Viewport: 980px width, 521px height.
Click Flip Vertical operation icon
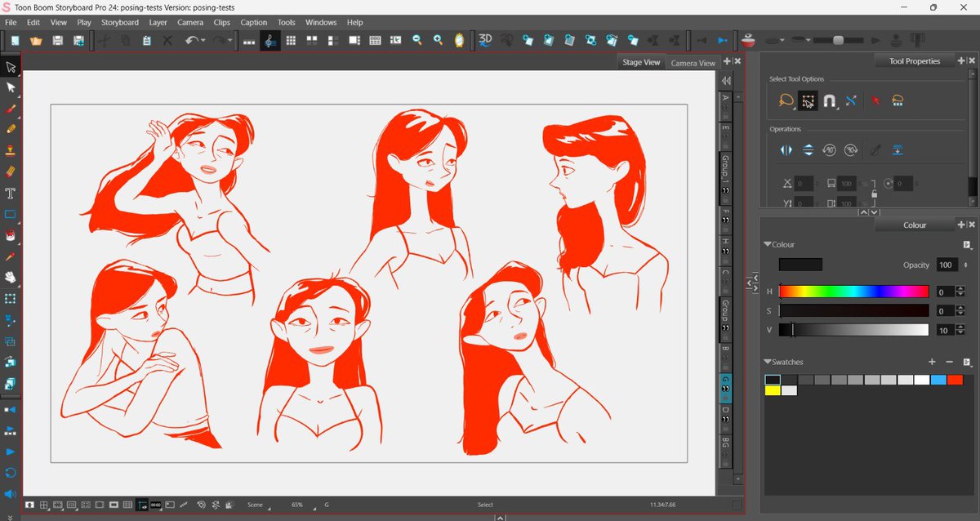point(808,150)
